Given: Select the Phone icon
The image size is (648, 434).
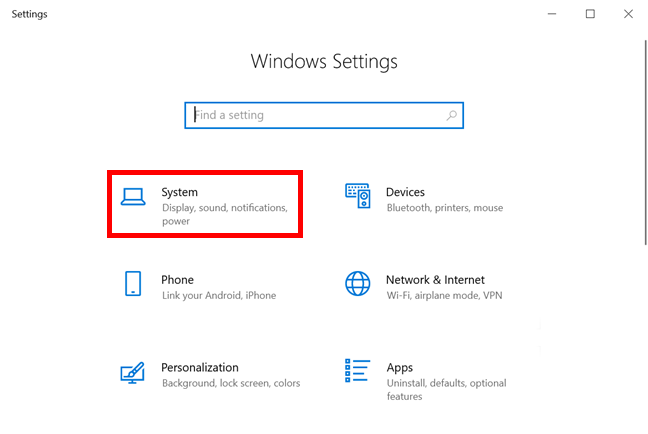Looking at the screenshot, I should point(133,284).
